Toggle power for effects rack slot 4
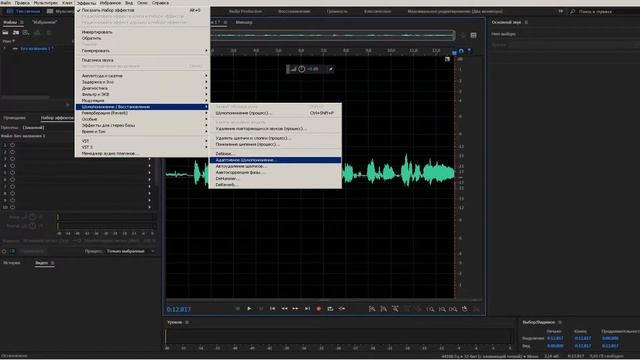640x360 pixels. [x=12, y=166]
